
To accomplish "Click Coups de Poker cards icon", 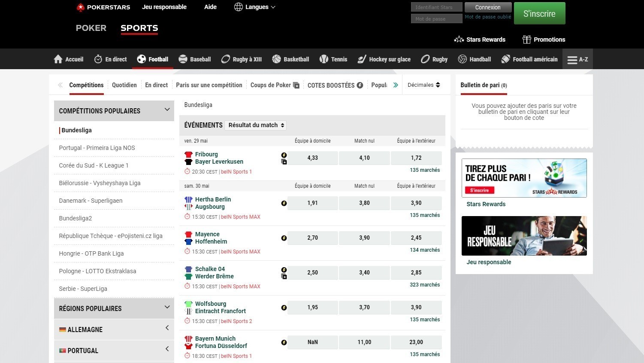I will pyautogui.click(x=296, y=85).
